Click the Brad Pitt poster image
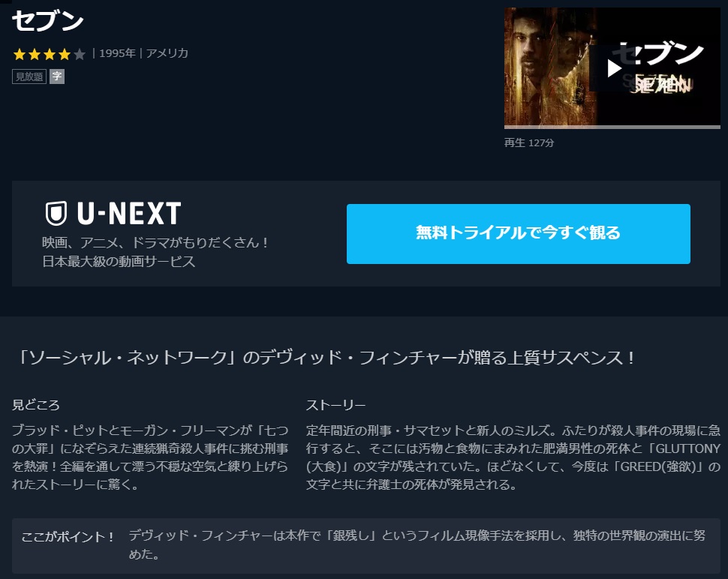 pyautogui.click(x=551, y=66)
